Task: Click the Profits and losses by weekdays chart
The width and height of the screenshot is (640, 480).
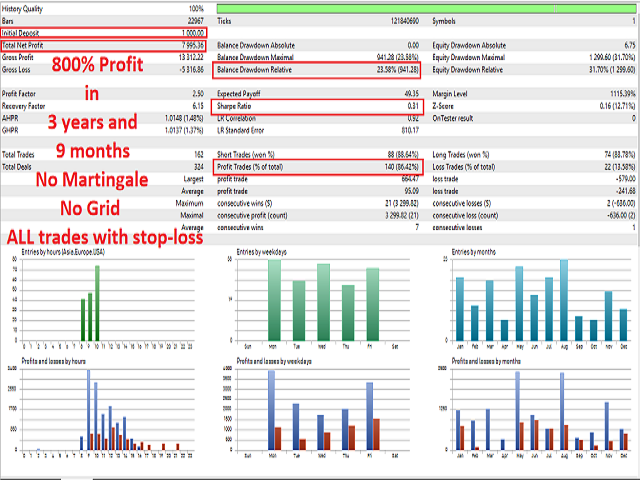Action: click(x=318, y=410)
